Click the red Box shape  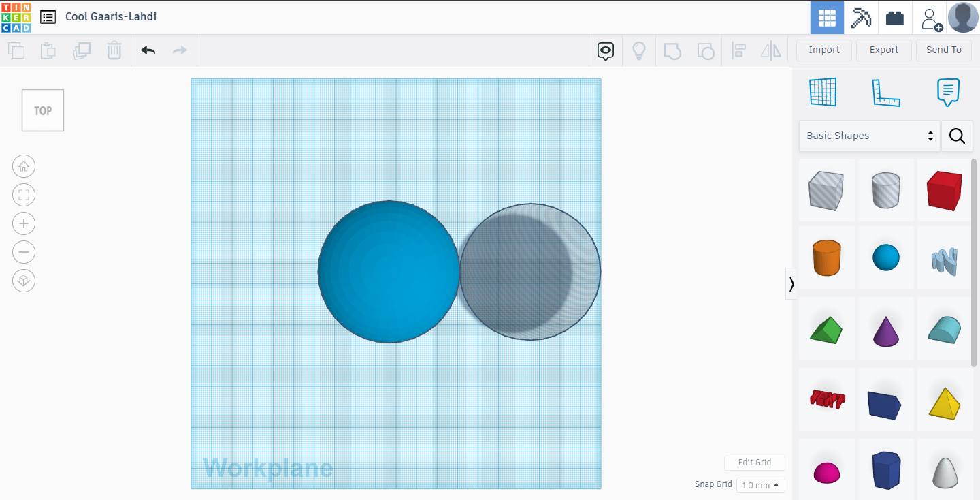click(944, 189)
